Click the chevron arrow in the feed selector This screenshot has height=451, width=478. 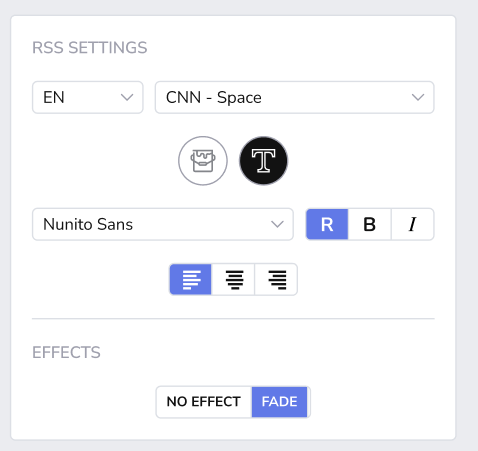(x=418, y=97)
